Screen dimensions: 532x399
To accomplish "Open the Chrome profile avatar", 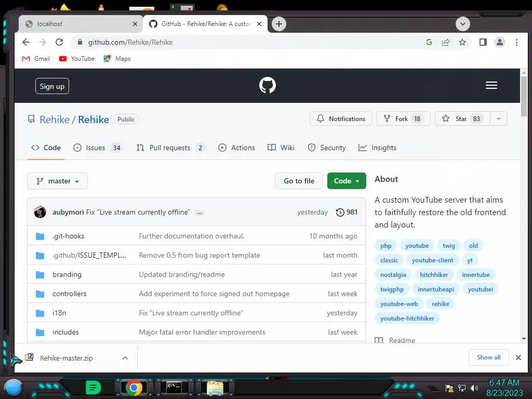I will (x=499, y=42).
